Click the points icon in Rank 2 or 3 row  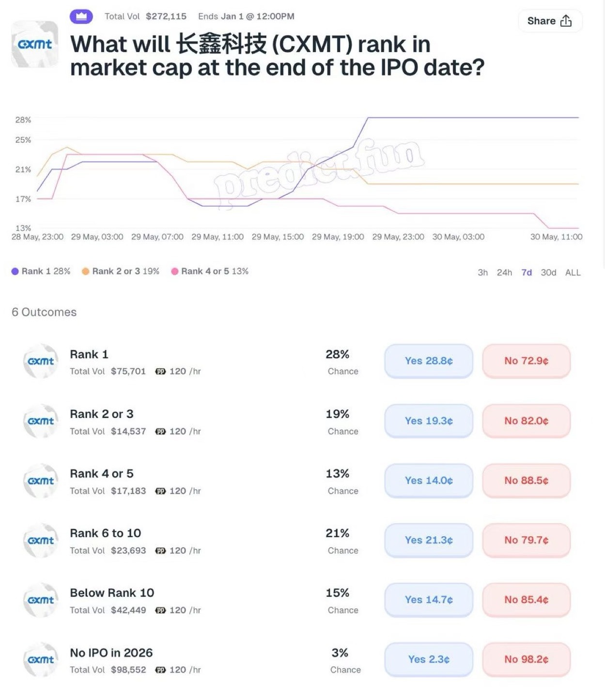[160, 432]
